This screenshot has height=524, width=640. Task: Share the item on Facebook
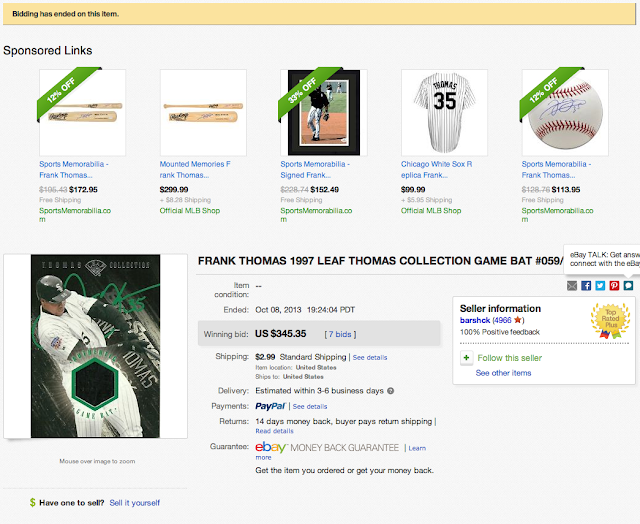point(586,285)
